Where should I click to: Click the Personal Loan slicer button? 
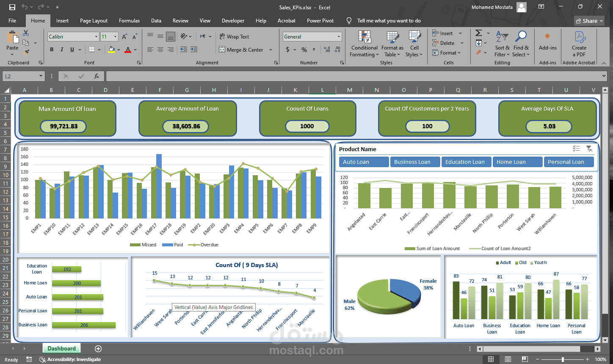pyautogui.click(x=569, y=162)
